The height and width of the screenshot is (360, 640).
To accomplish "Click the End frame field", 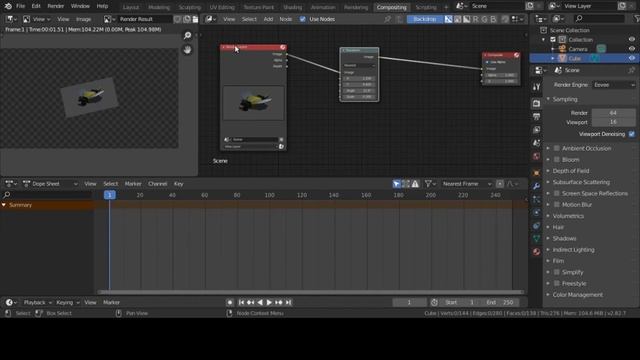I will point(501,302).
